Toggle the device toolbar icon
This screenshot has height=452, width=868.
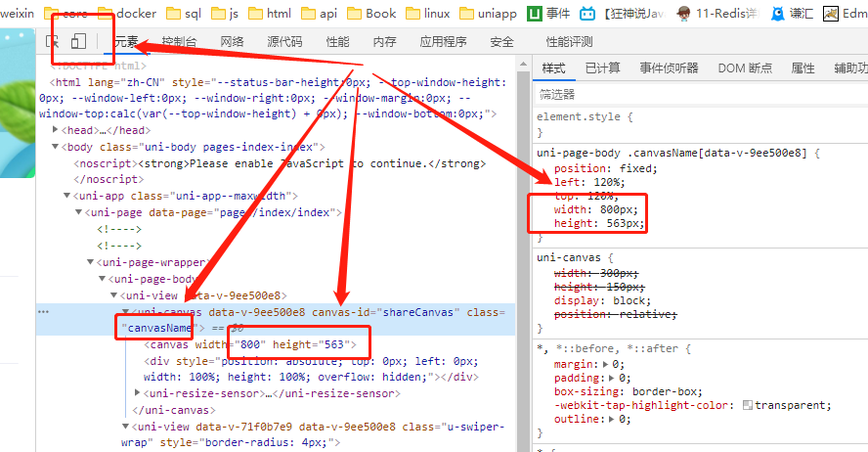(79, 42)
